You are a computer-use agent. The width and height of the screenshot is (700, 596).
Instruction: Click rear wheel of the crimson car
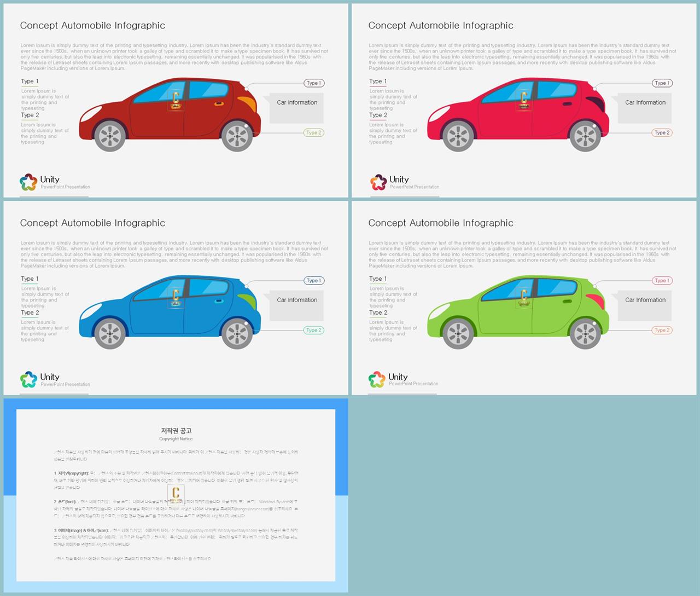coord(585,136)
